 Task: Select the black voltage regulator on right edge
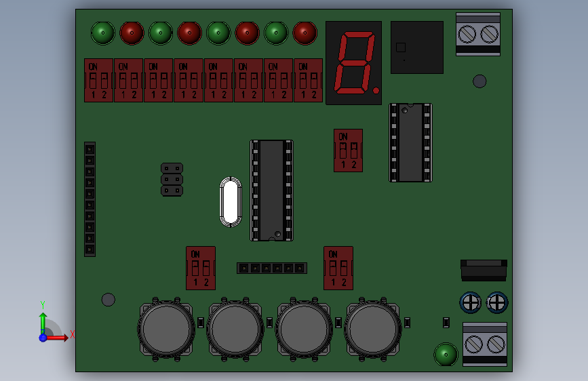484,270
